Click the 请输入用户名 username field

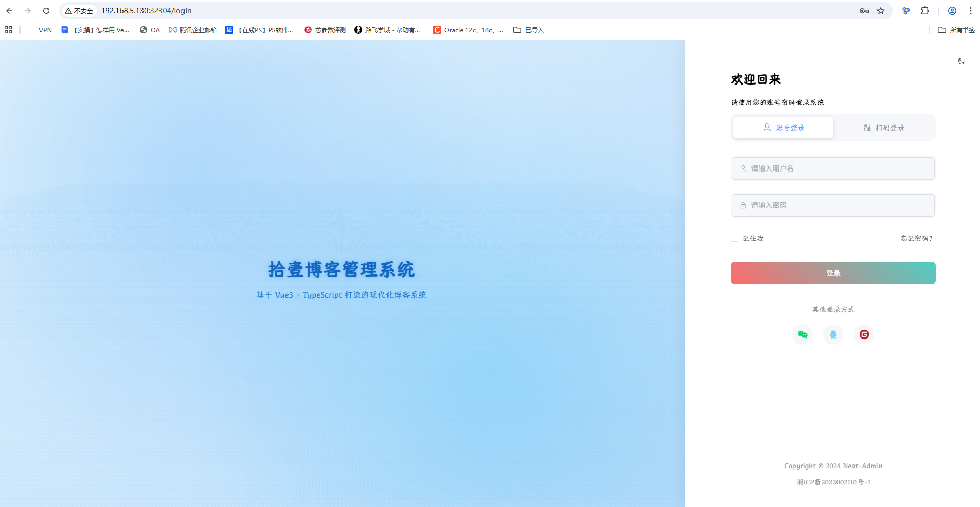tap(833, 168)
